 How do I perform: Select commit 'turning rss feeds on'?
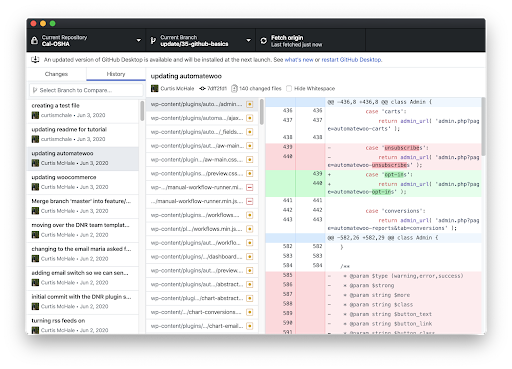(x=83, y=325)
